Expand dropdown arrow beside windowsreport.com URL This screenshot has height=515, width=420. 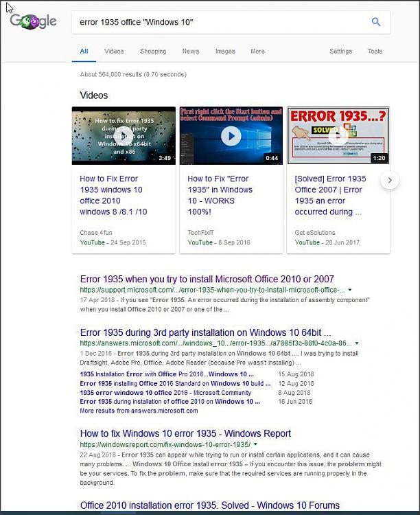(255, 444)
